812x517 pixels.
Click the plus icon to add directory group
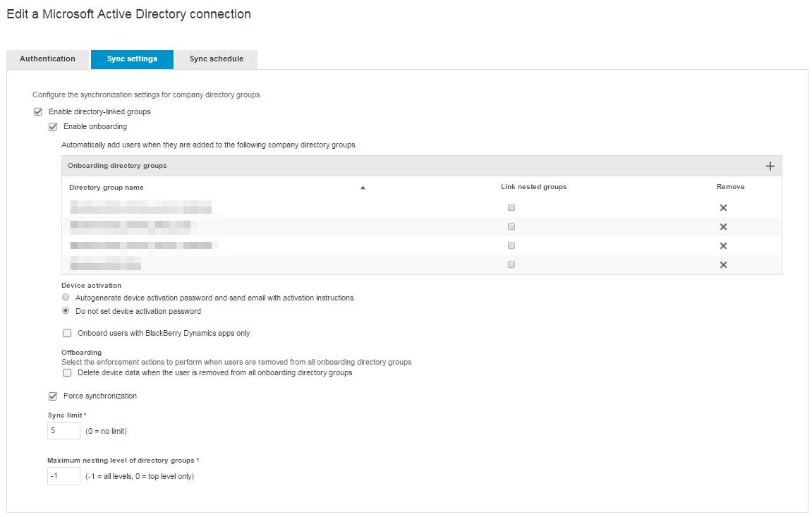point(770,166)
